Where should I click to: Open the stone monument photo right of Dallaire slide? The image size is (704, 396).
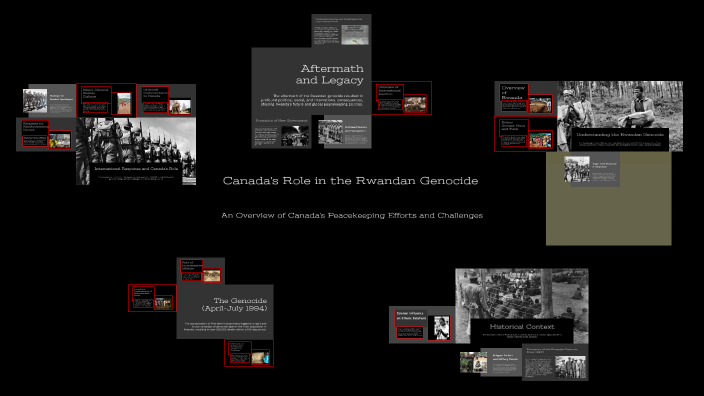pyautogui.click(x=180, y=107)
